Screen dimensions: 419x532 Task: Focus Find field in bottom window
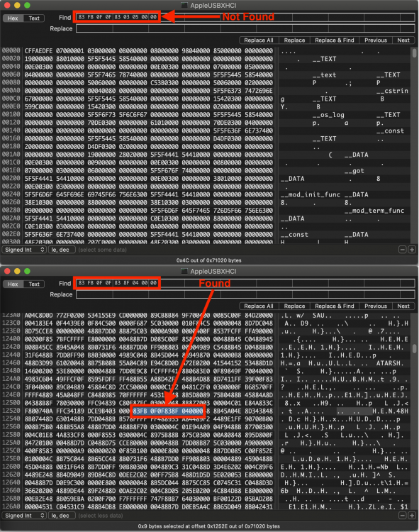(x=245, y=283)
